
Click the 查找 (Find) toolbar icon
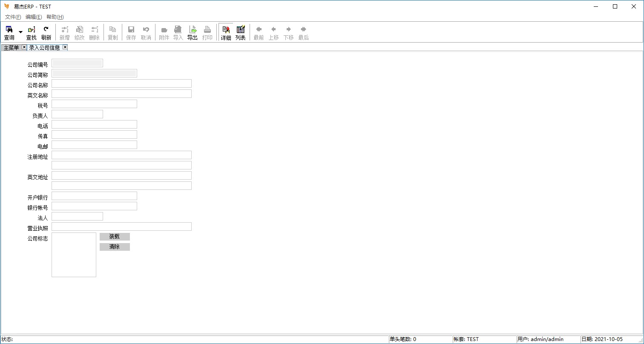[31, 32]
